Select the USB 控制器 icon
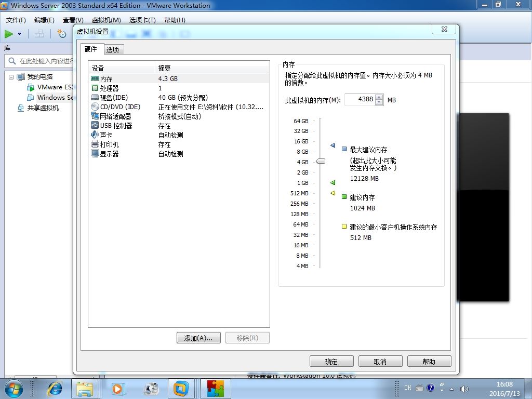The height and width of the screenshot is (399, 532). point(95,126)
